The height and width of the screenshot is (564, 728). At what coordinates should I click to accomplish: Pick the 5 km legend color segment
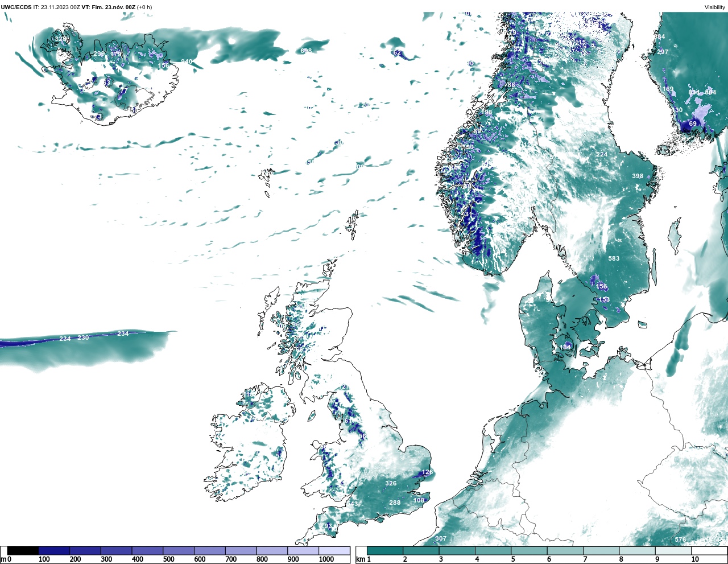(529, 551)
